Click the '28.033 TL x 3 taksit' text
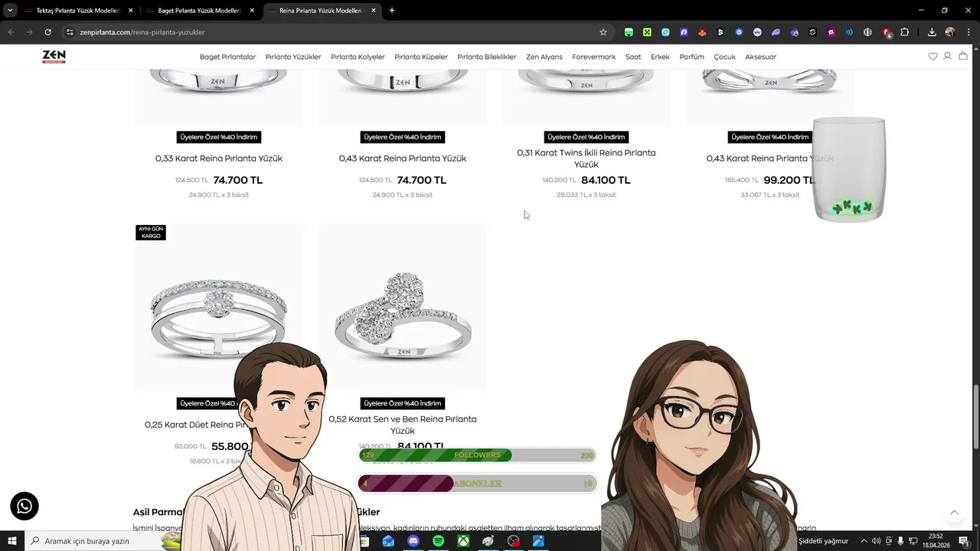980x551 pixels. click(x=586, y=194)
